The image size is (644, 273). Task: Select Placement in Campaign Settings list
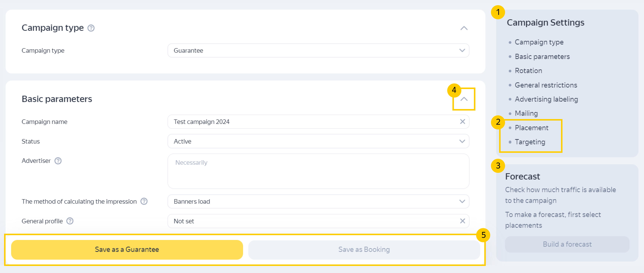click(x=532, y=128)
